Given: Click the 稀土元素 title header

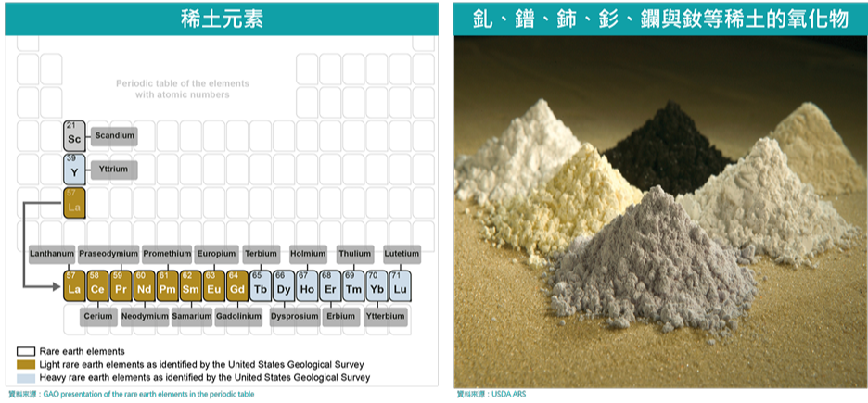Looking at the screenshot, I should [221, 18].
